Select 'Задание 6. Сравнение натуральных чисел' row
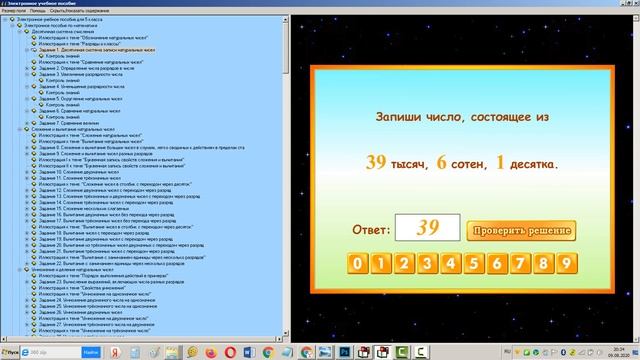This screenshot has width=640, height=360. pos(80,111)
